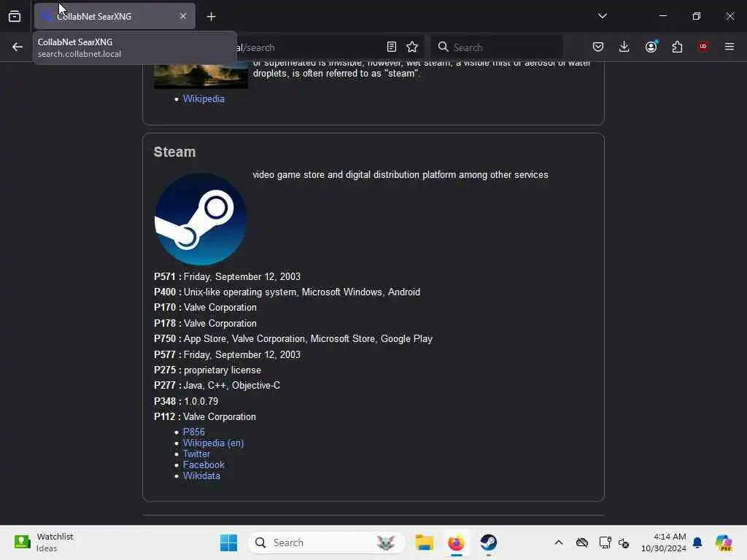This screenshot has height=560, width=747.
Task: Open the Windows Start menu
Action: pos(228,542)
